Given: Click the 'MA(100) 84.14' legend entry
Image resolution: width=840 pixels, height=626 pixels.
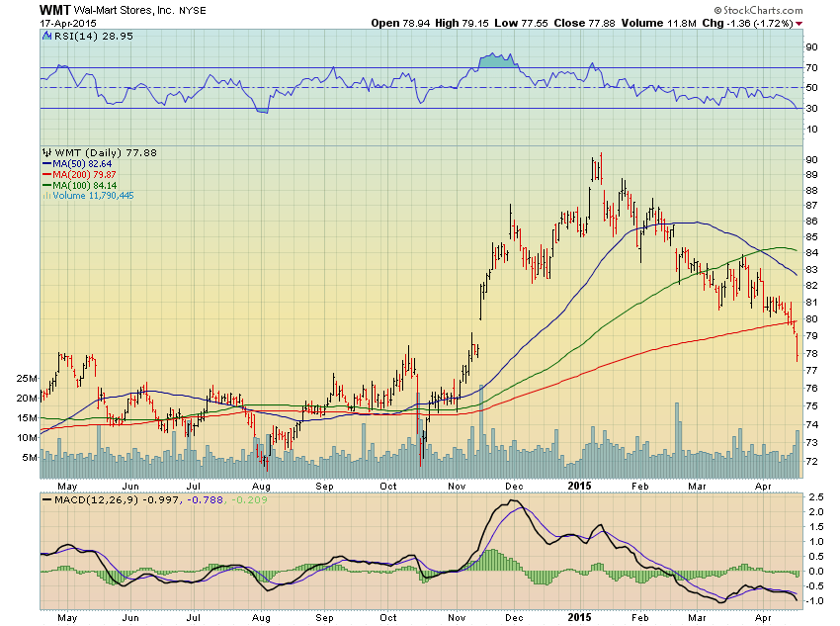Looking at the screenshot, I should tap(85, 186).
